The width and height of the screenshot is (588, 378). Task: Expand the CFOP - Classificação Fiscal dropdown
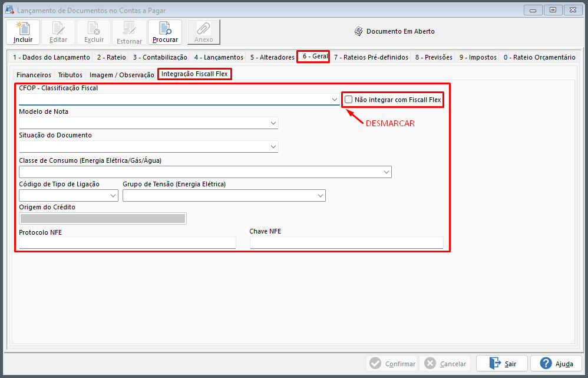(335, 100)
